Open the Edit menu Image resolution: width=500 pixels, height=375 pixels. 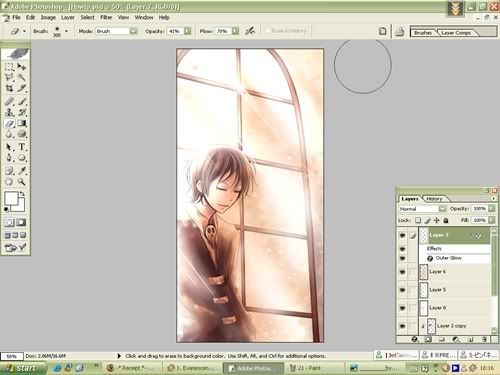pos(30,17)
